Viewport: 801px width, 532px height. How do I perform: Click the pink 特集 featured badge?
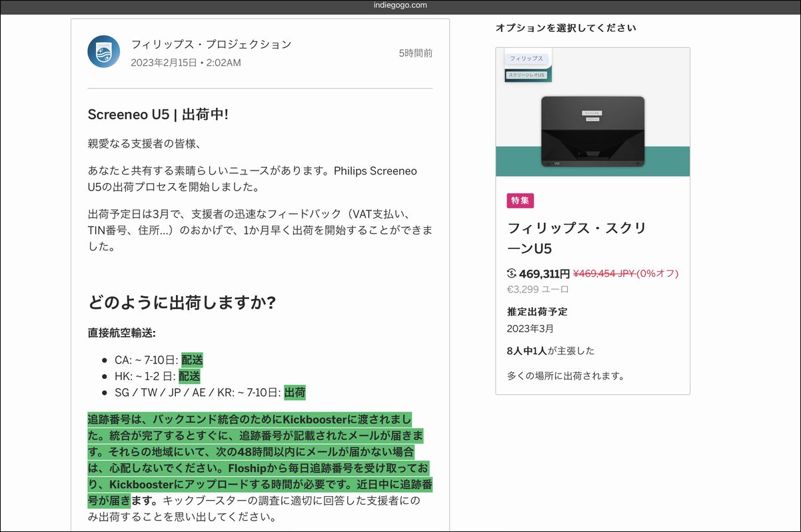coord(520,200)
